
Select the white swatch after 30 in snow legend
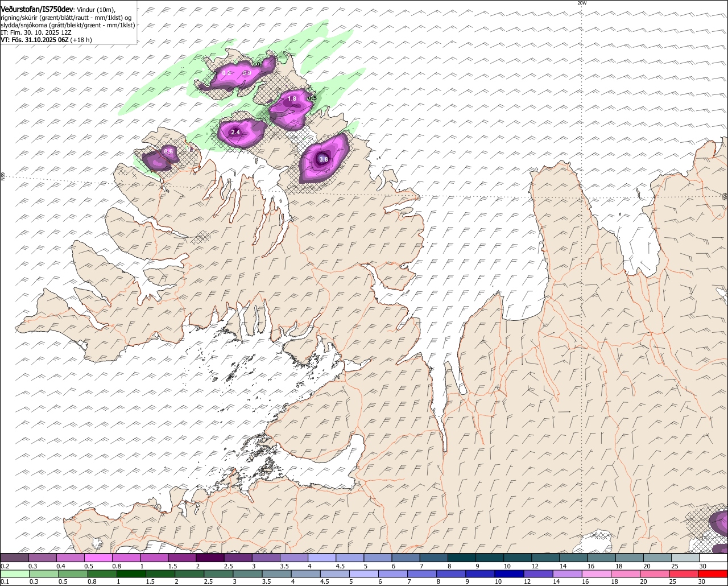713,558
